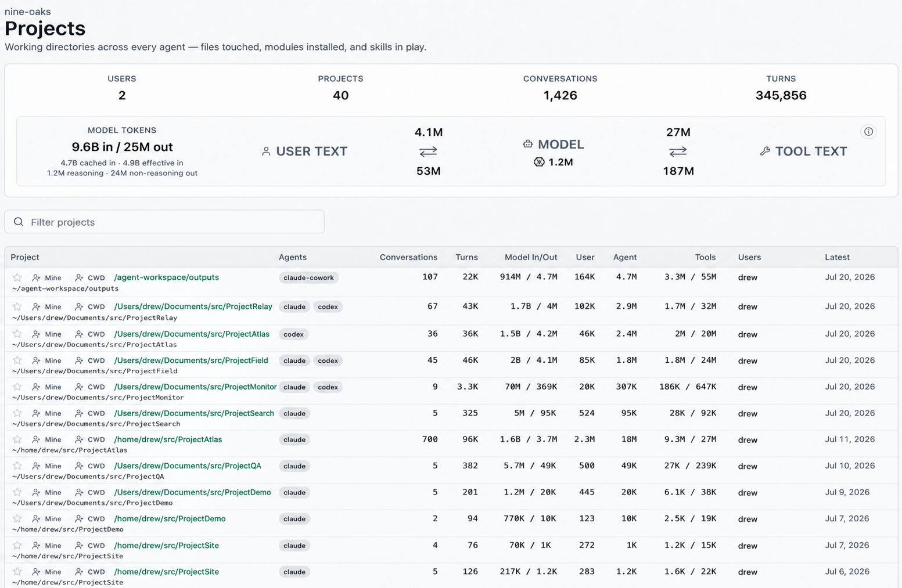Open the /Users/drew/Documents/src/ProjectRelay link
The width and height of the screenshot is (902, 588).
coord(193,306)
